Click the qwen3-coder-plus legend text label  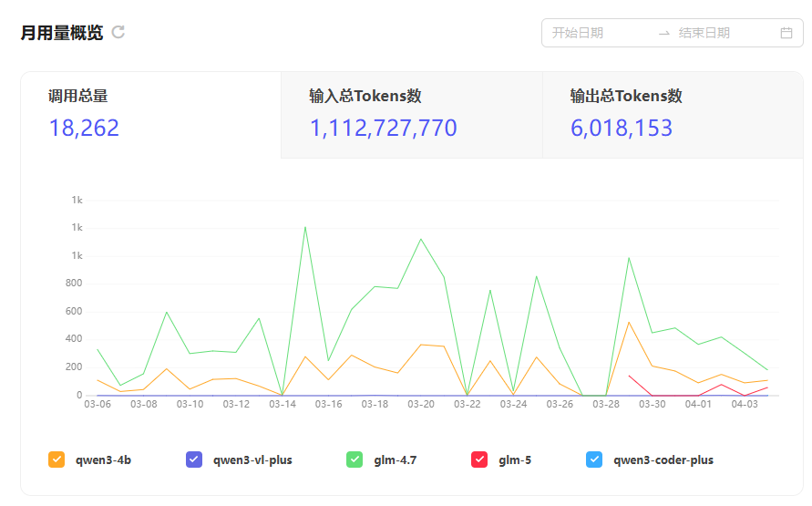[663, 460]
